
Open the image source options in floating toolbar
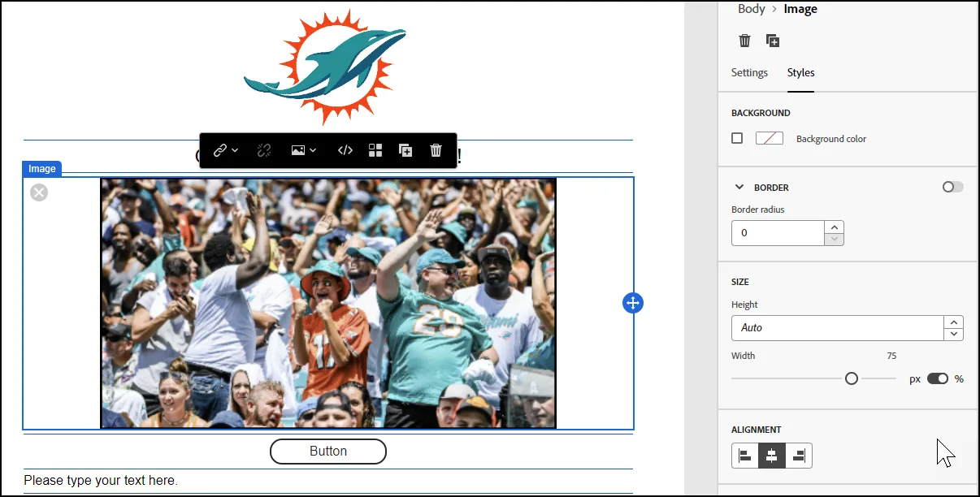point(298,150)
